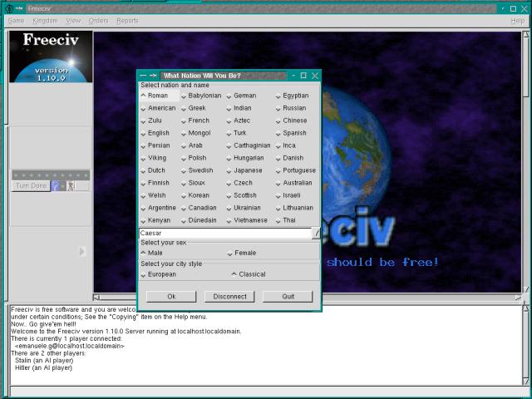The height and width of the screenshot is (399, 532).
Task: Pick the Portuguese nation
Action: pos(296,170)
